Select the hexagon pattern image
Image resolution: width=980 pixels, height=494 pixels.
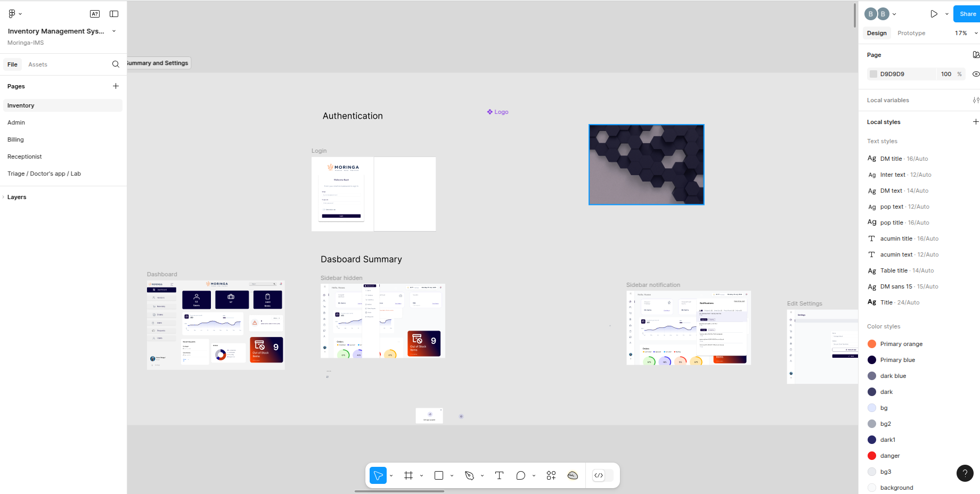point(646,164)
